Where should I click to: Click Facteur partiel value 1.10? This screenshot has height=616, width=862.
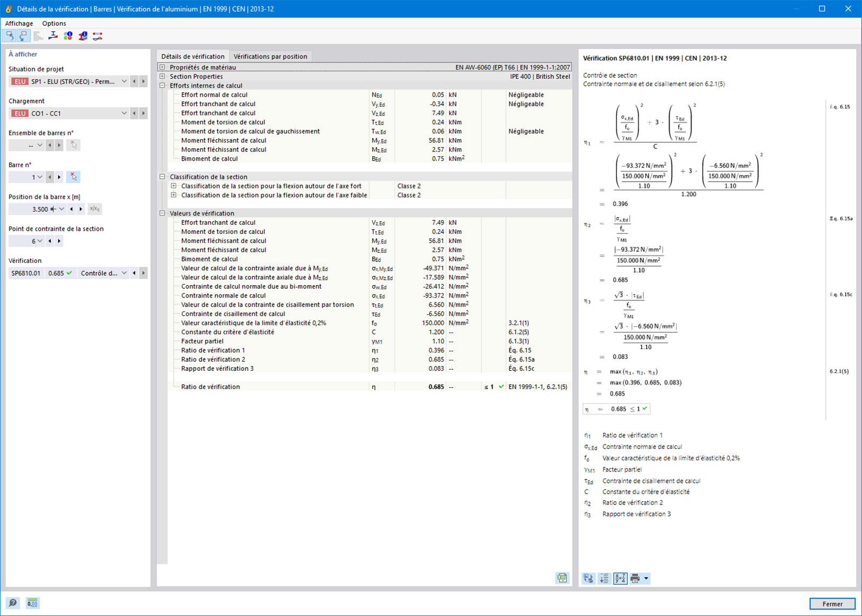(x=437, y=341)
